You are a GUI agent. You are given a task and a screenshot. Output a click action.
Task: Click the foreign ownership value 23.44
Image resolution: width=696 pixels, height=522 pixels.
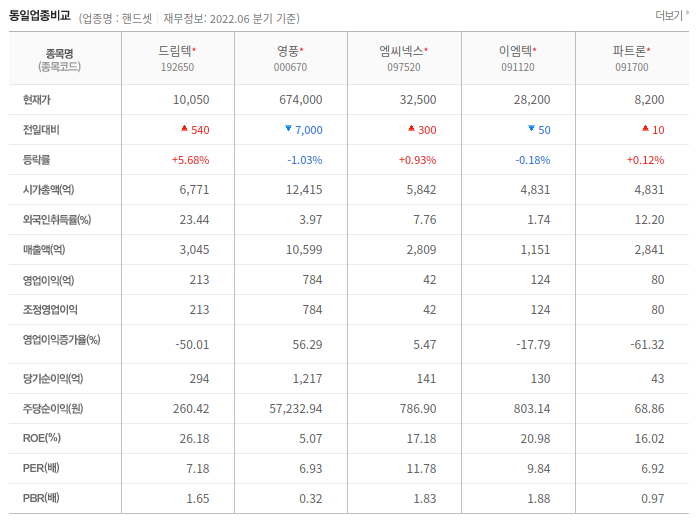[x=194, y=220]
